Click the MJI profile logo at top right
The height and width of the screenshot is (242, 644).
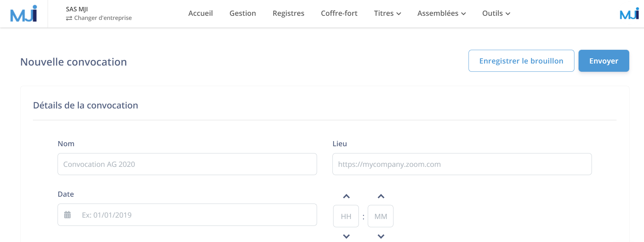(x=629, y=14)
